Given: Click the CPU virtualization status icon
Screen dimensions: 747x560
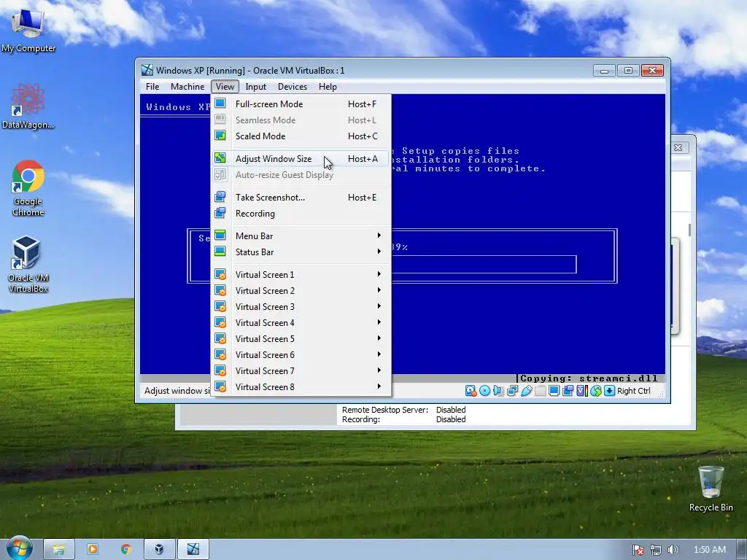Looking at the screenshot, I should click(581, 391).
